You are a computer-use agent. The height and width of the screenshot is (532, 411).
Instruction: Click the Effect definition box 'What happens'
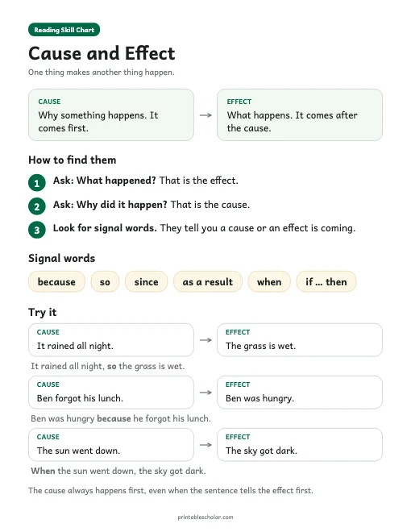pos(300,114)
